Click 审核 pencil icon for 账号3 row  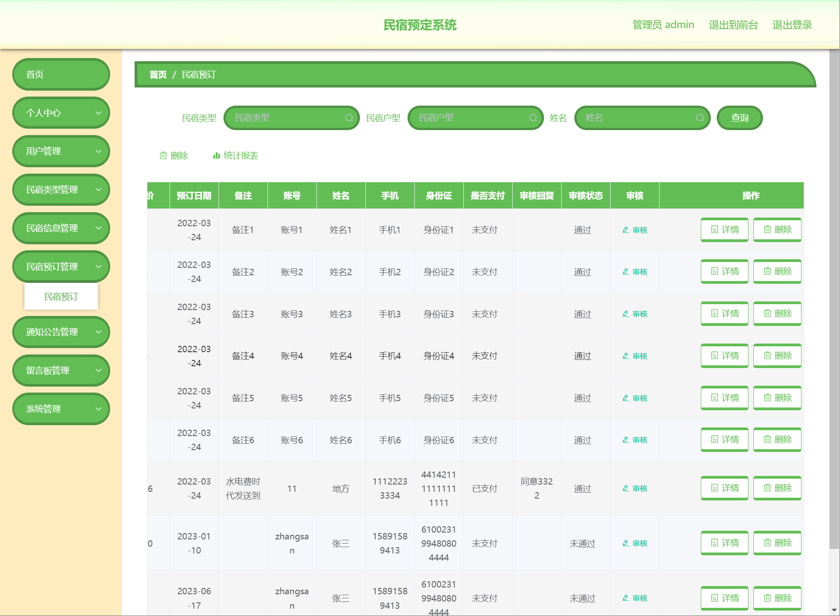coord(626,314)
